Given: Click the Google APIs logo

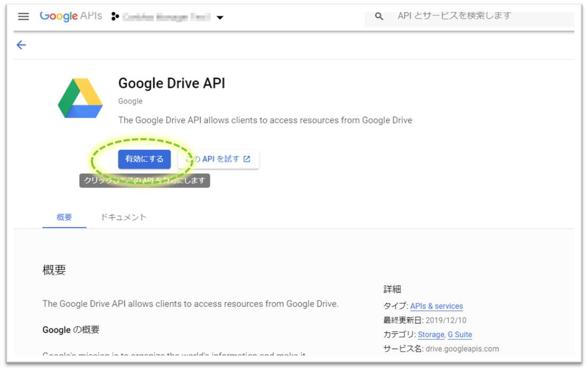Looking at the screenshot, I should tap(71, 16).
